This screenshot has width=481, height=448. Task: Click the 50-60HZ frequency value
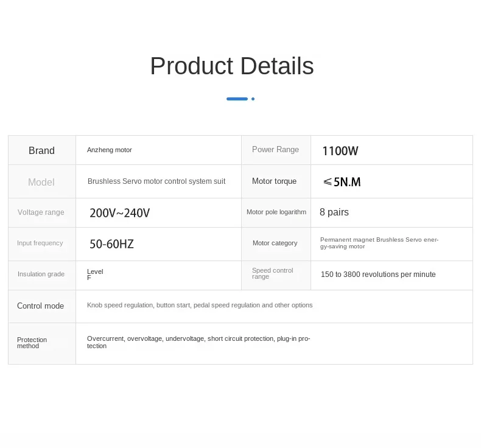pyautogui.click(x=111, y=244)
